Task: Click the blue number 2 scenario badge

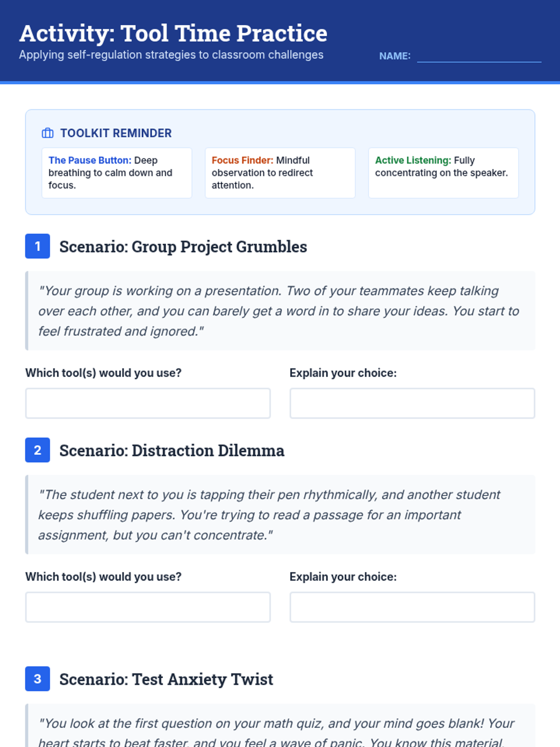Action: click(37, 450)
